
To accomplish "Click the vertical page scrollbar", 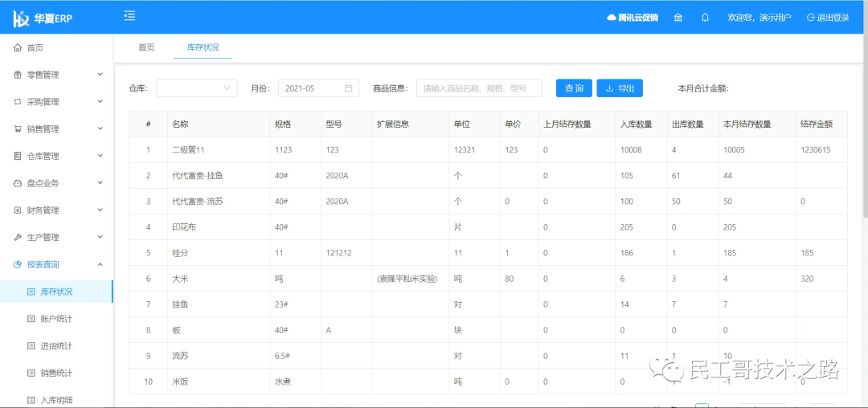I will 865,127.
